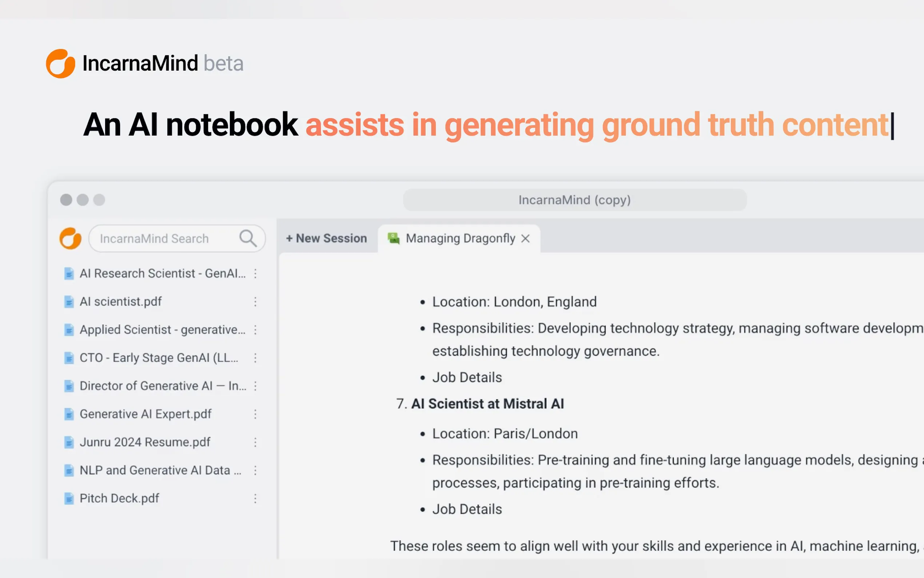This screenshot has height=578, width=924.
Task: Click the Junru 2024 Resume.pdf file icon
Action: (x=69, y=442)
